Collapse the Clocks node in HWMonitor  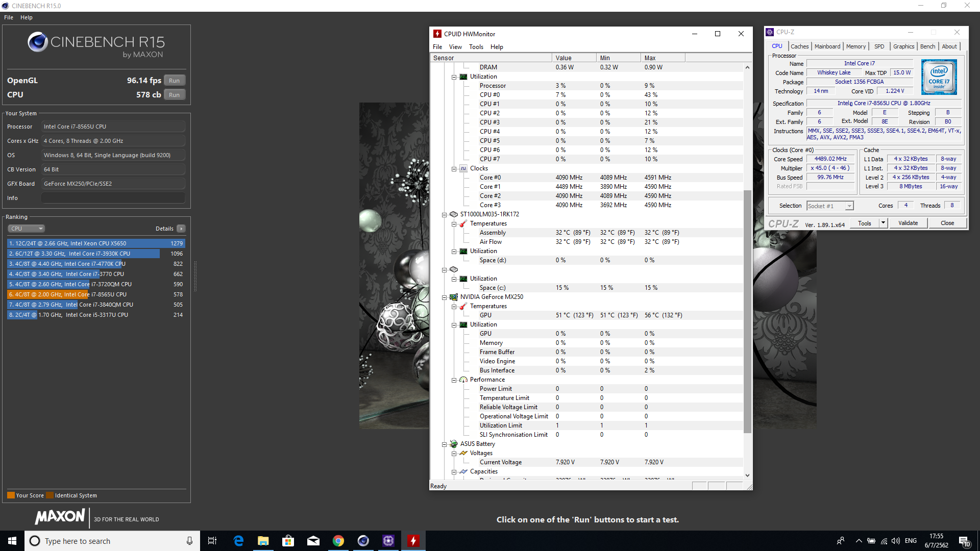(x=454, y=169)
